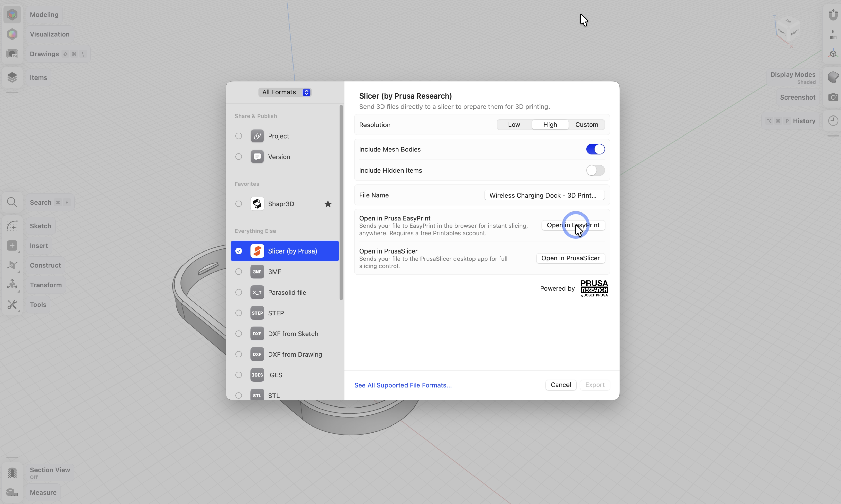Click the Search magnifier icon
Image resolution: width=841 pixels, height=504 pixels.
[12, 202]
